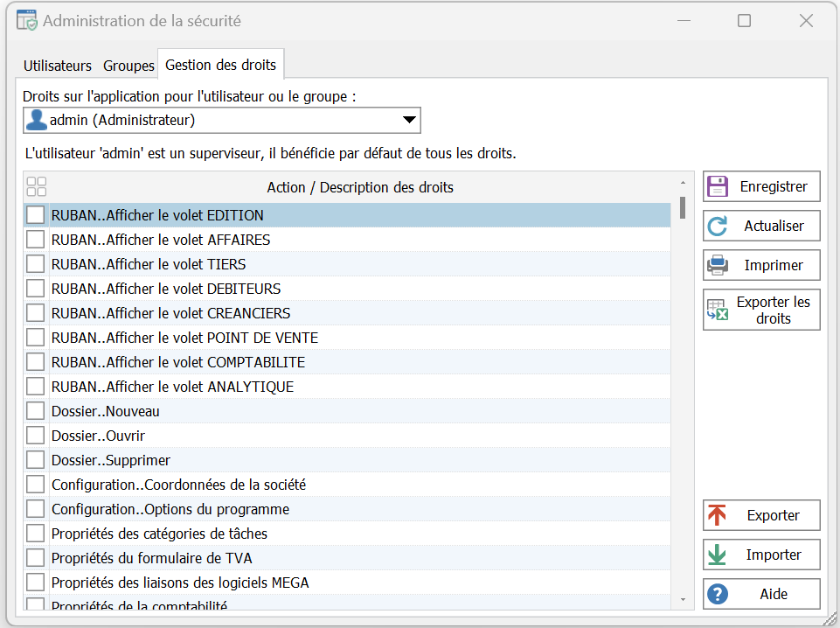
Task: Click the blue question mark Aide icon
Action: point(718,594)
